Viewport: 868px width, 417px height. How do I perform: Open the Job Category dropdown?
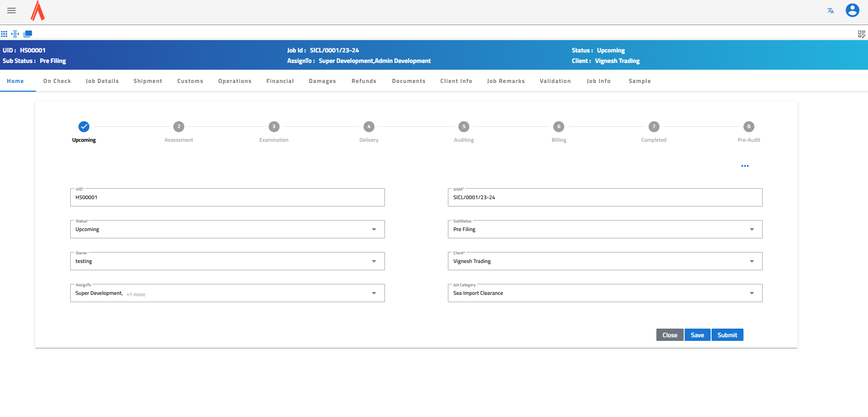[751, 293]
